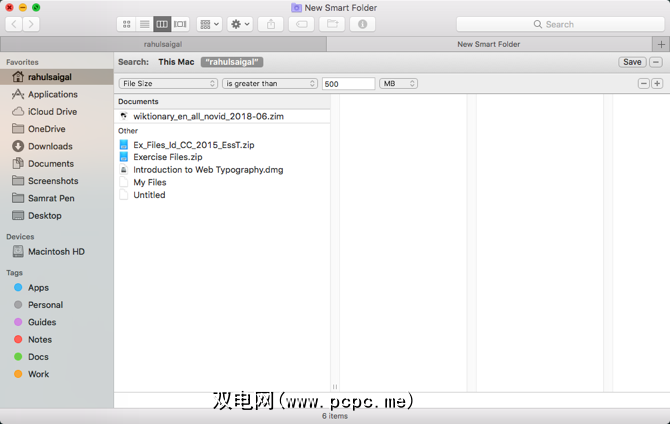The image size is (670, 424).
Task: Select the New Smart Folder tab
Action: (488, 44)
